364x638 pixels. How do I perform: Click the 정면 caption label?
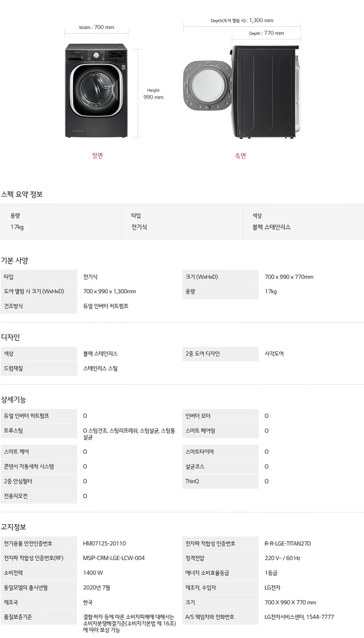(x=97, y=156)
